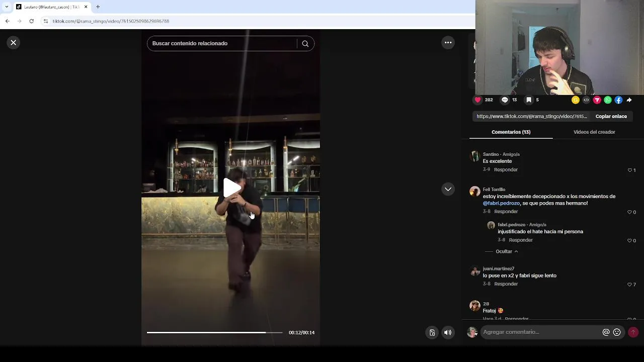Collapse replies with 'Ocultar'

(x=507, y=251)
